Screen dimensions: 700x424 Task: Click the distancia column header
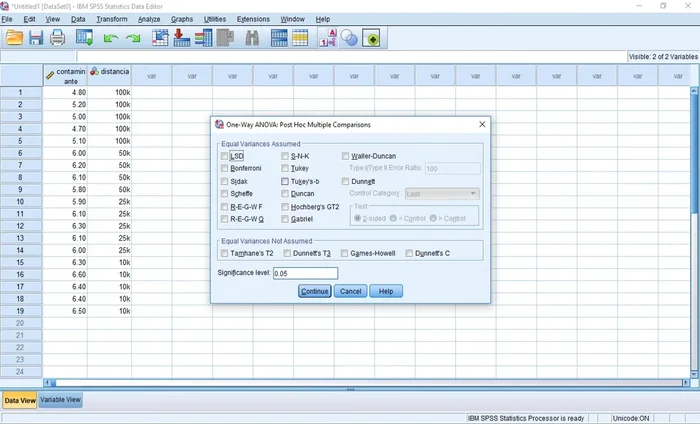click(x=110, y=75)
